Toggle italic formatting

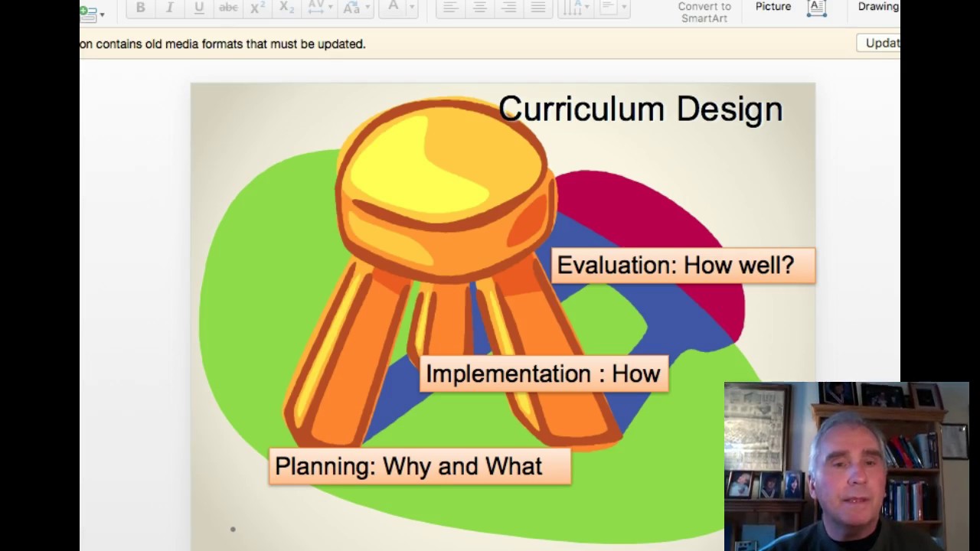point(170,8)
